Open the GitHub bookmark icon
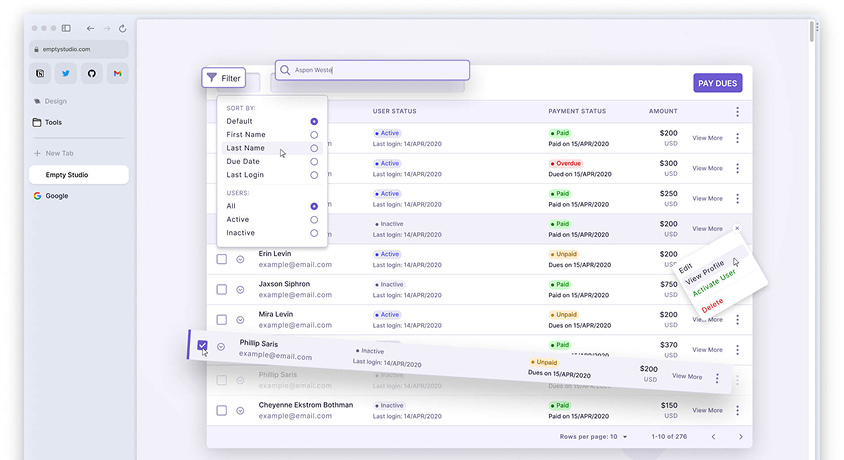Image resolution: width=844 pixels, height=460 pixels. pos(92,73)
